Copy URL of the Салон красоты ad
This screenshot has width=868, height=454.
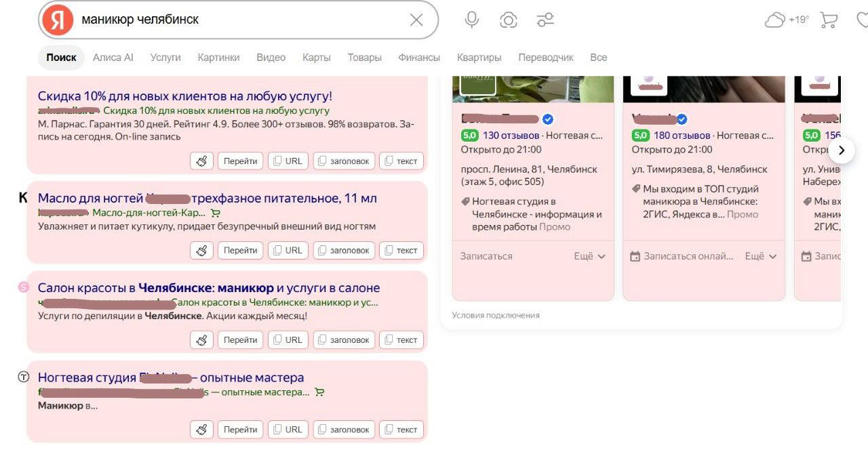tap(288, 339)
